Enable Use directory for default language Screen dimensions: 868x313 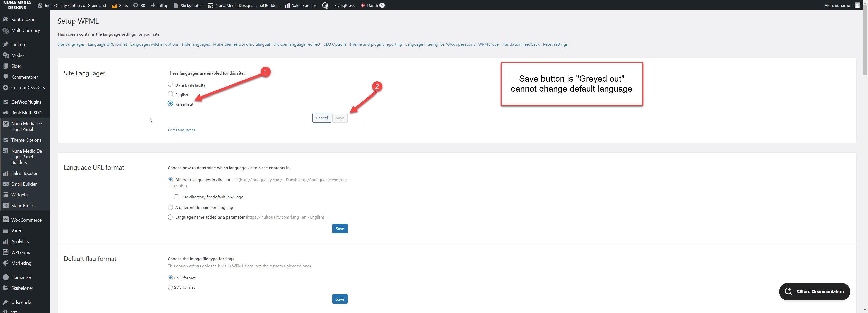click(177, 197)
